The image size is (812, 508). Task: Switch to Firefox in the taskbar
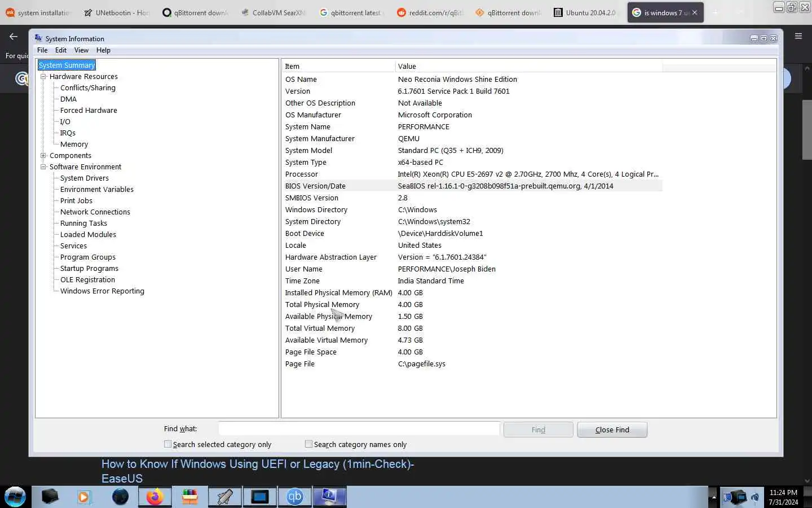tap(155, 497)
